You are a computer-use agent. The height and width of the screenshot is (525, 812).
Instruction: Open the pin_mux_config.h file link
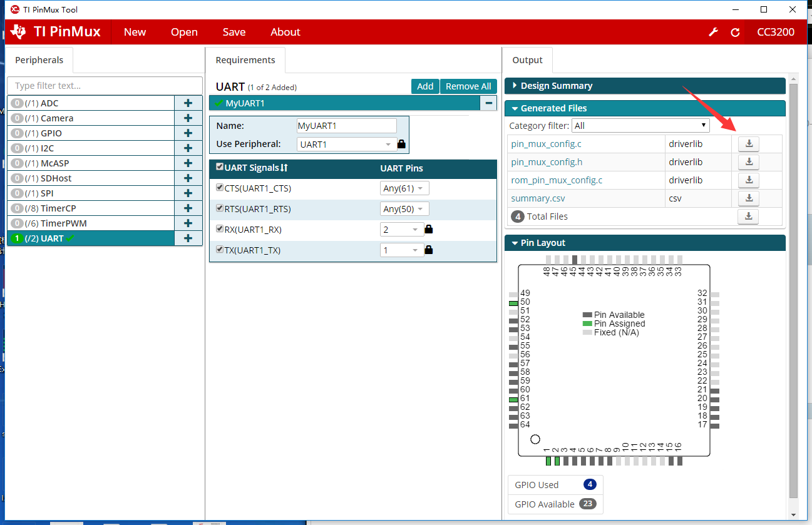[x=547, y=162]
